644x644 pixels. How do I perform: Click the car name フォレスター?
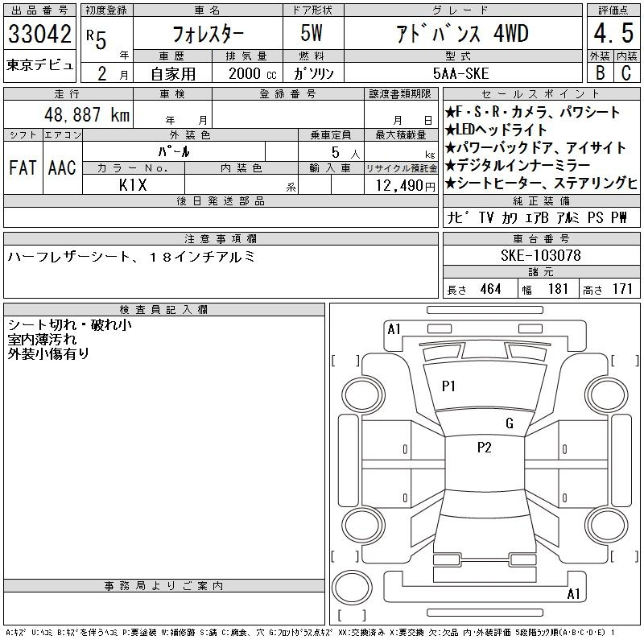(208, 34)
